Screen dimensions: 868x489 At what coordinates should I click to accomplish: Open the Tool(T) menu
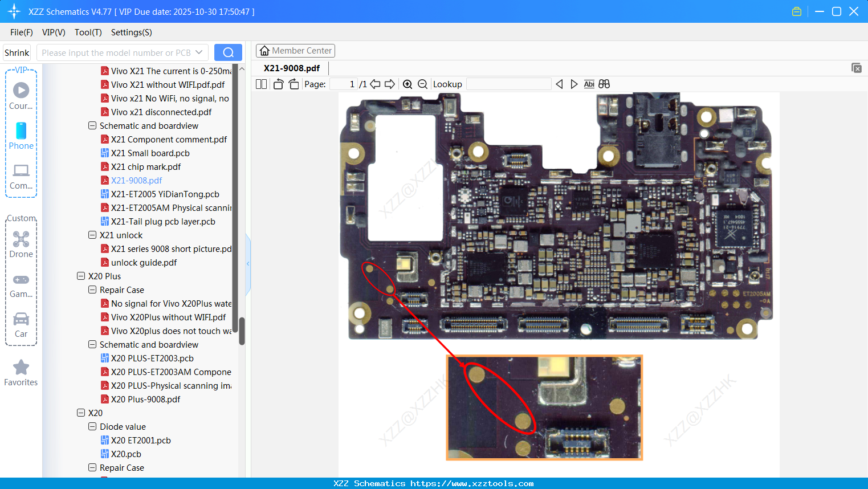point(88,32)
